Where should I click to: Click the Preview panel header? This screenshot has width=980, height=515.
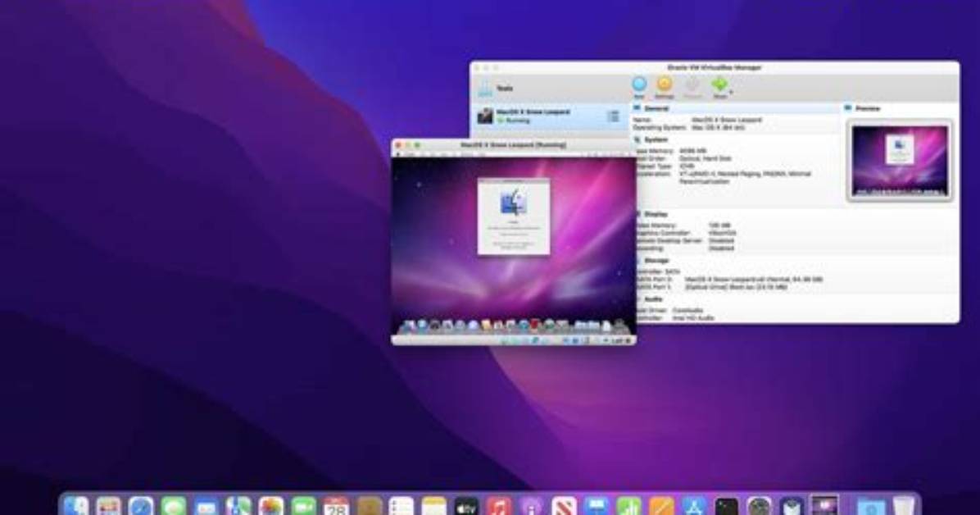(x=867, y=108)
